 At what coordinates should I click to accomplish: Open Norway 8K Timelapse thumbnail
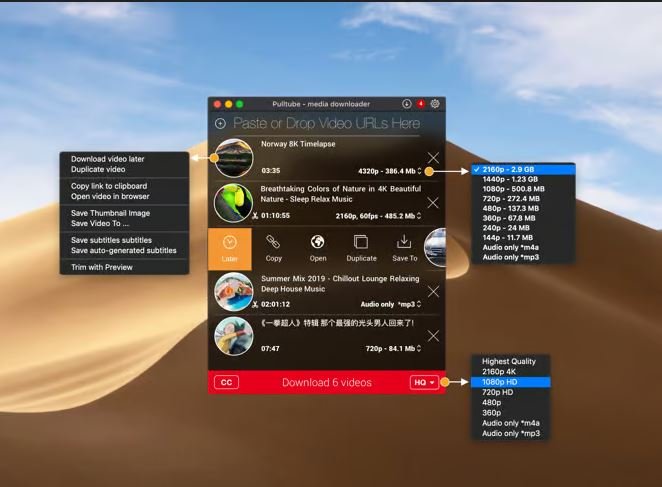point(234,158)
